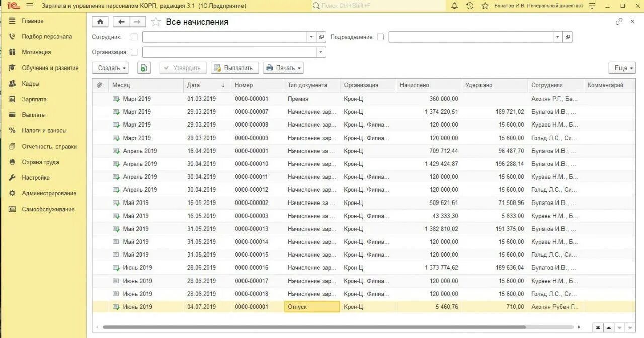The height and width of the screenshot is (338, 644).
Task: Click the Зарплата calculator icon
Action: tap(12, 99)
